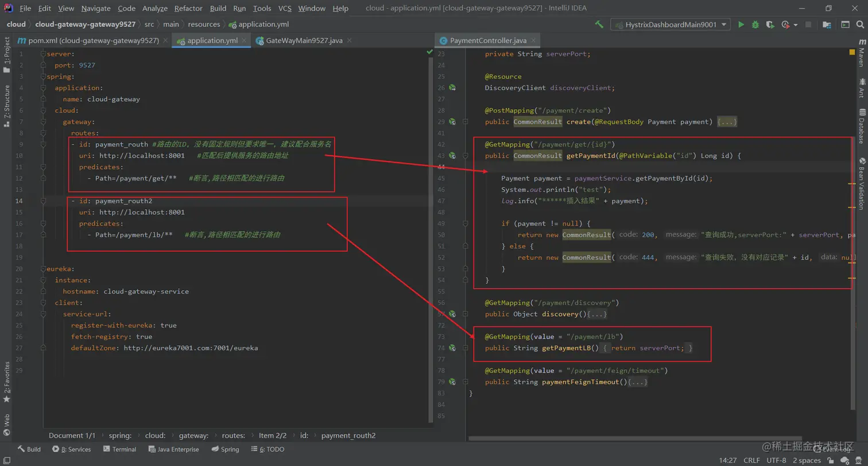Click the payment_routh2 breadcrumb at editor bottom

[348, 436]
